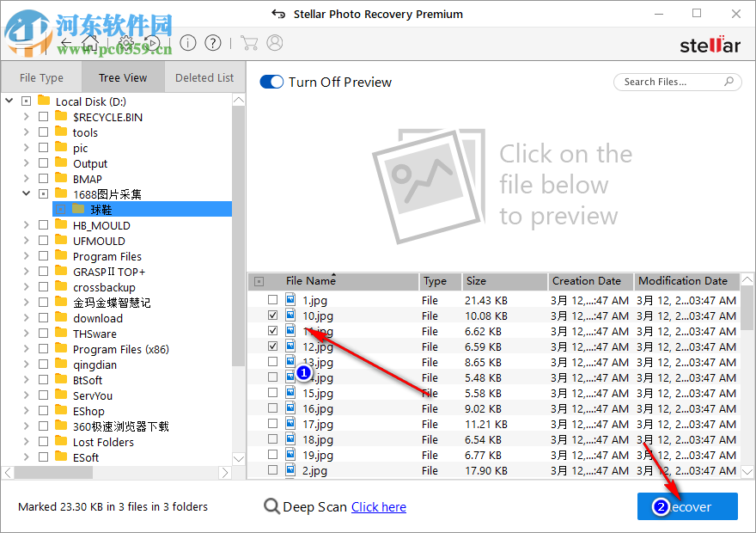
Task: Collapse the Local Disk D: tree node
Action: pyautogui.click(x=9, y=101)
